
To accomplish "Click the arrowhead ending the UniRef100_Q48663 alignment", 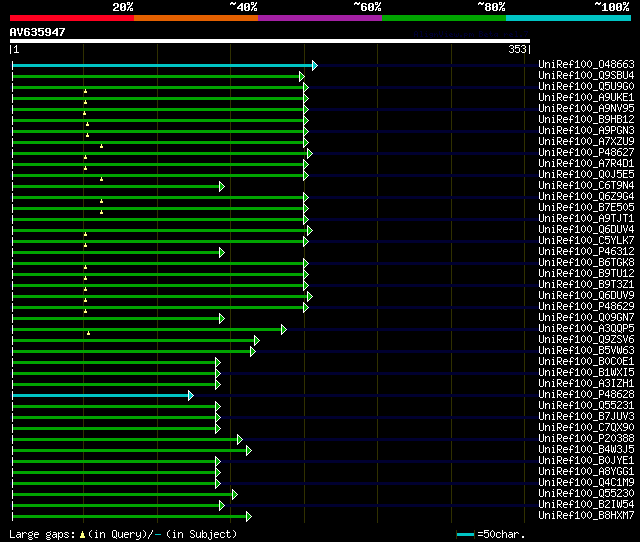I will (315, 65).
